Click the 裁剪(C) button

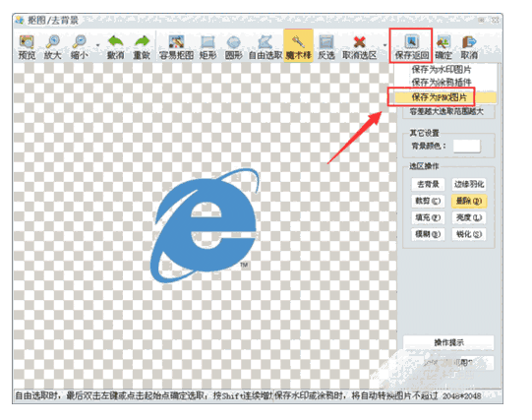428,201
